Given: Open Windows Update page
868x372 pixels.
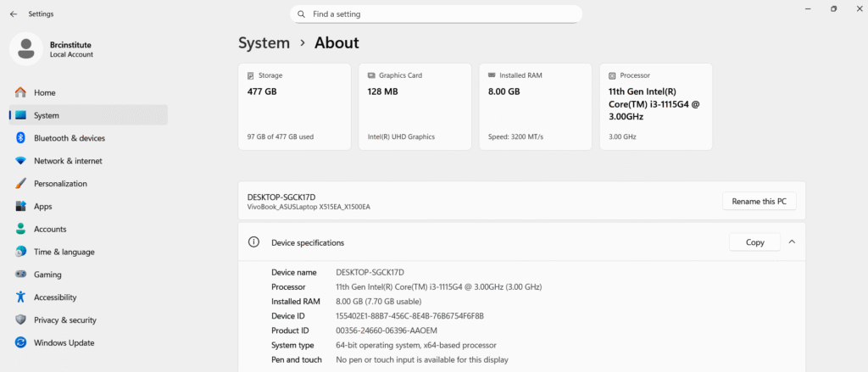Looking at the screenshot, I should 88,342.
